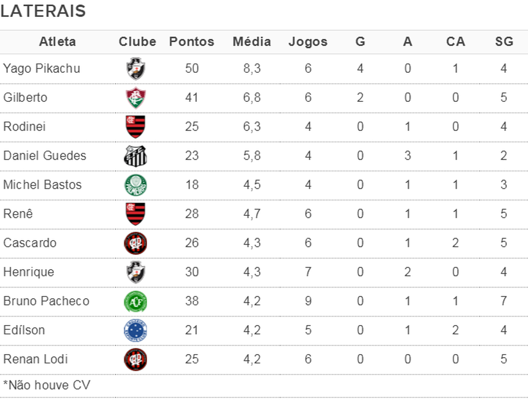
Task: Select player name Bruno Pacheco
Action: 46,301
